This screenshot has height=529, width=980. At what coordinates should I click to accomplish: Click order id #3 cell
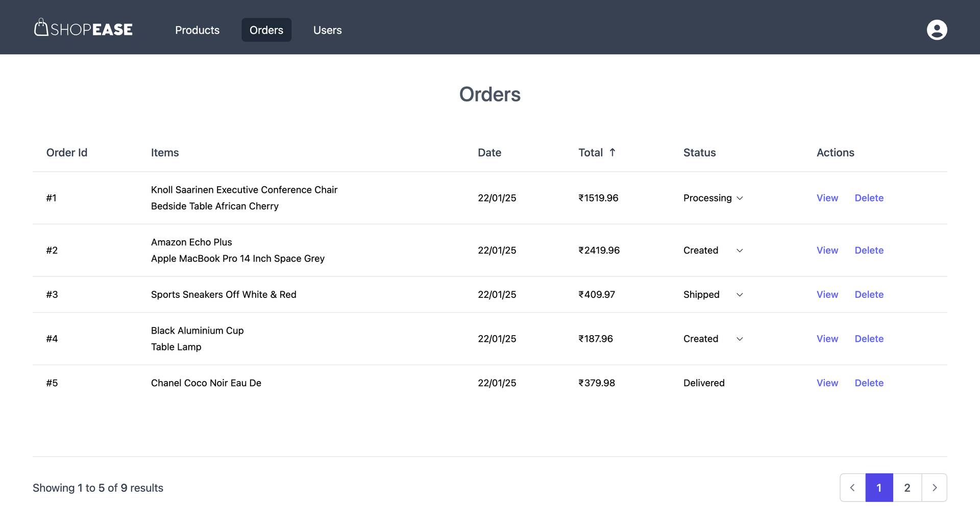52,294
